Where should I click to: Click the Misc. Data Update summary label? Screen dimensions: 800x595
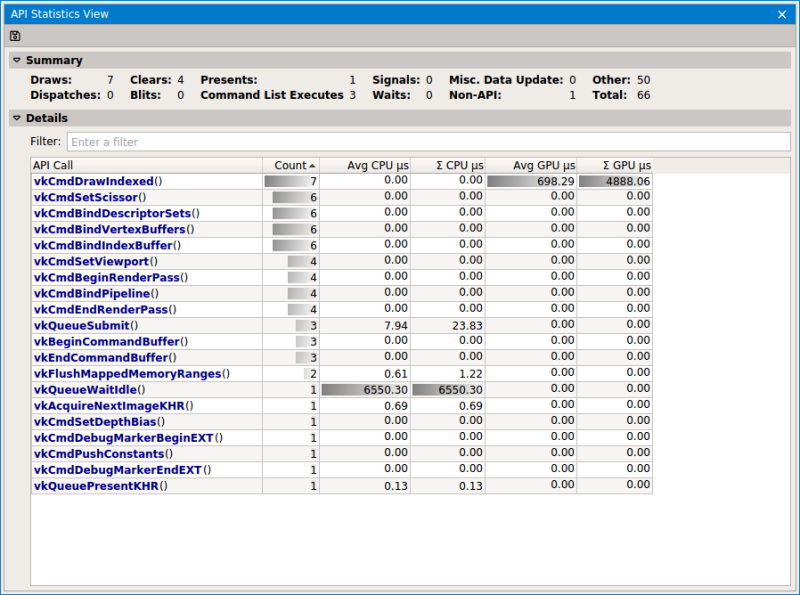click(506, 80)
